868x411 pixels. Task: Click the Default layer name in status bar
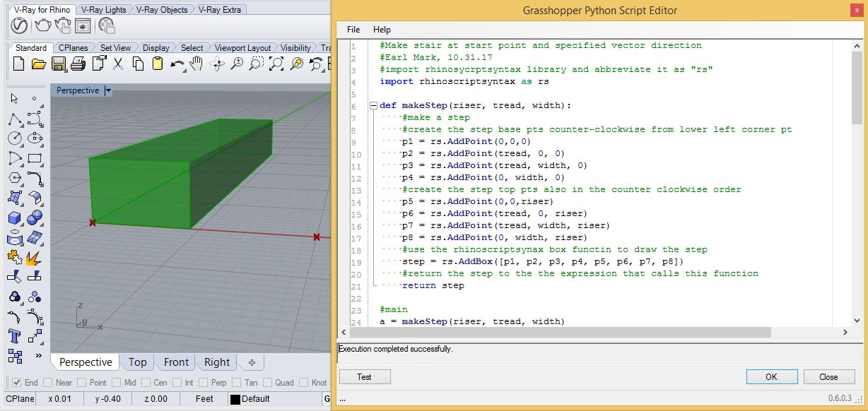[256, 400]
